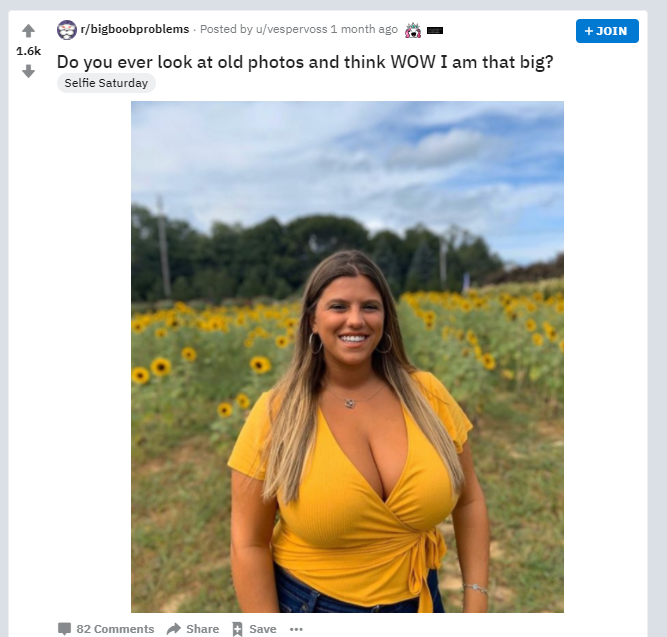This screenshot has width=667, height=637.
Task: Join the subreddit with the + JOIN button
Action: coord(607,31)
